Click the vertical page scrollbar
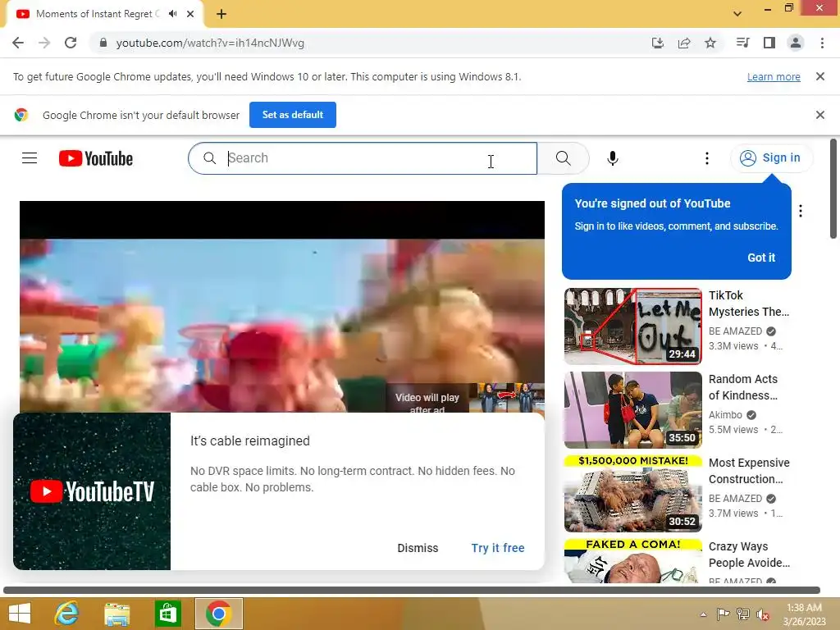This screenshot has height=630, width=840. 833,189
